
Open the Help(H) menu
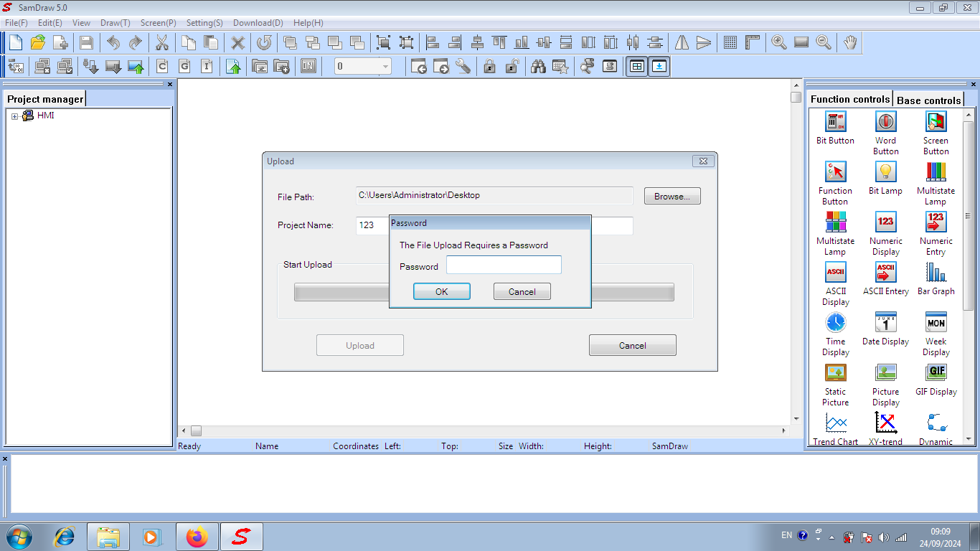click(x=308, y=23)
